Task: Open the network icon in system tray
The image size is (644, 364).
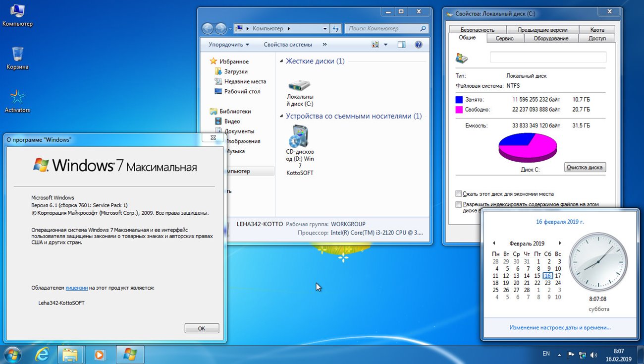Action: coord(583,355)
